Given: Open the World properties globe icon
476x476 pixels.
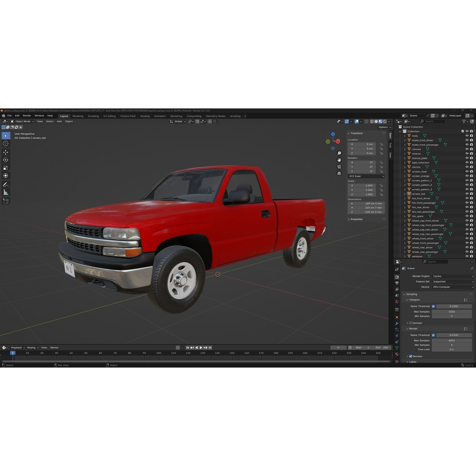Looking at the screenshot, I should tap(397, 302).
